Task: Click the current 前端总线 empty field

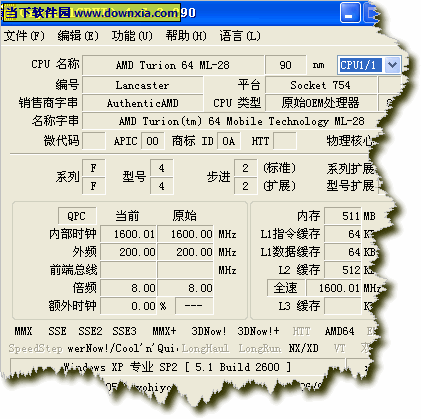Action: (x=128, y=270)
